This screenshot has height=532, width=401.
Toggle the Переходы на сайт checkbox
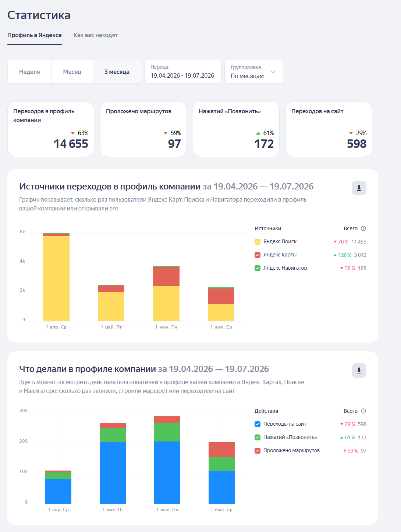[x=258, y=424]
